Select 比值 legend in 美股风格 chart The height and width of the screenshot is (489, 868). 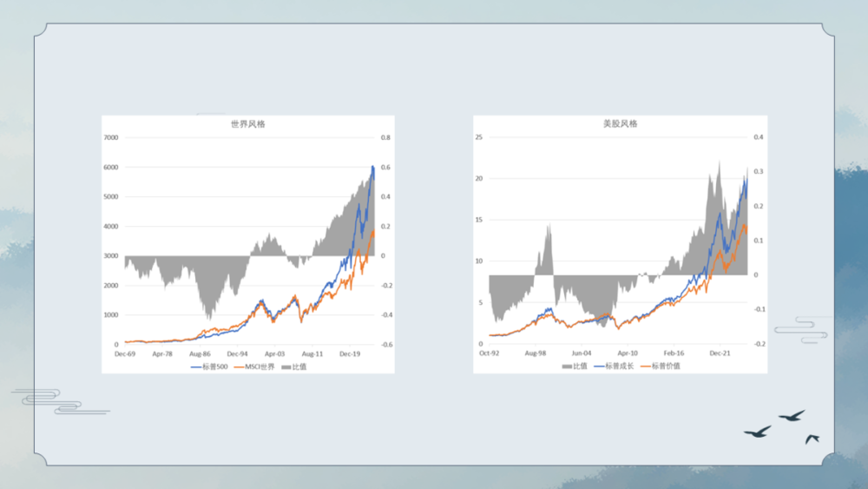coord(575,366)
